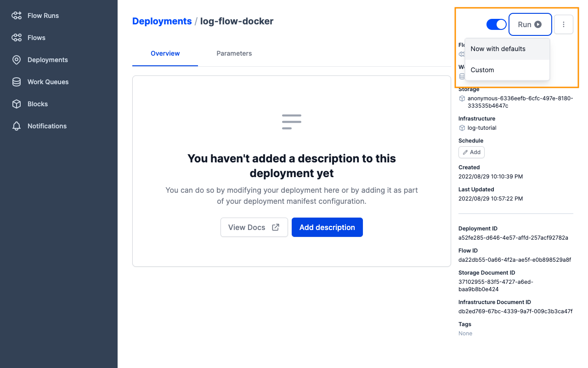This screenshot has height=368, width=588.
Task: Open Flow Runs icon in sidebar
Action: (x=17, y=16)
